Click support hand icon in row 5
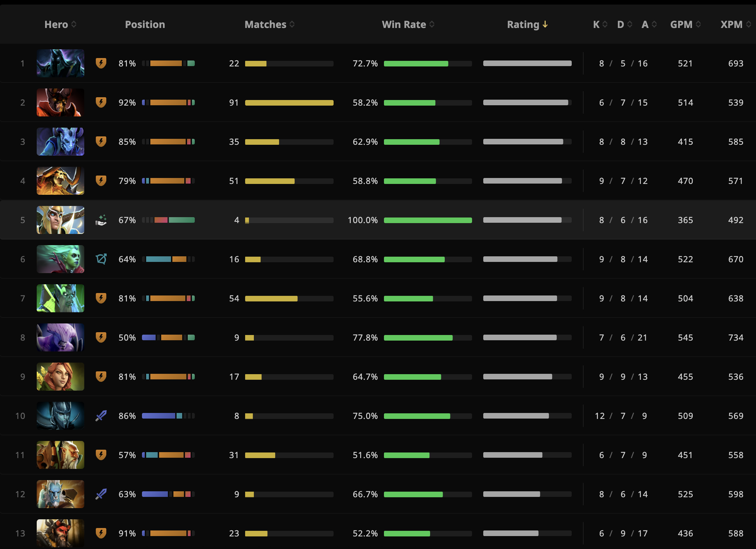 click(x=101, y=220)
